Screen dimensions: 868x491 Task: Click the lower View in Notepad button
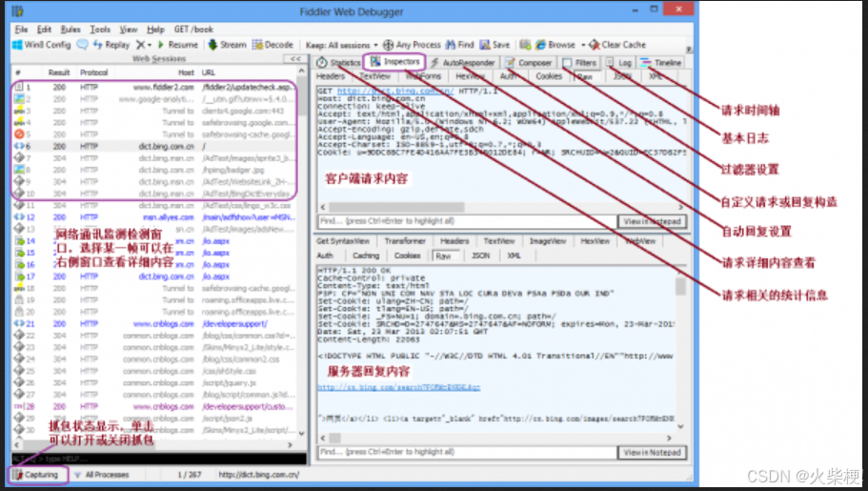652,452
